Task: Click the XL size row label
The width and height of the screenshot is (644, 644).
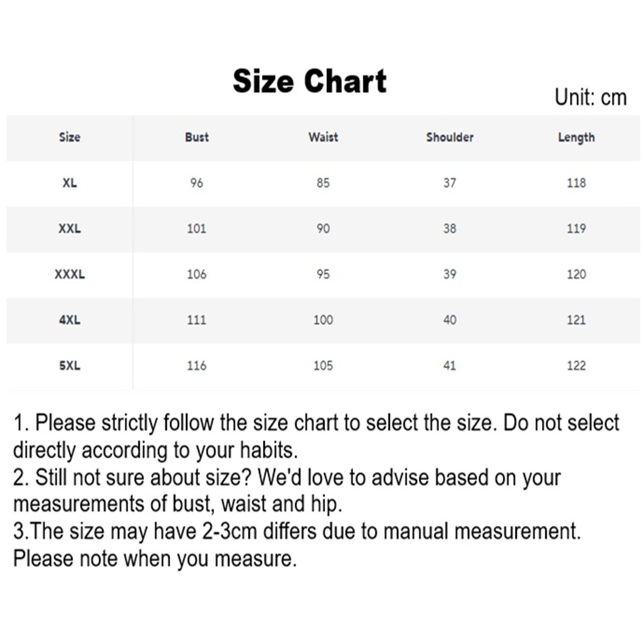Action: point(69,183)
